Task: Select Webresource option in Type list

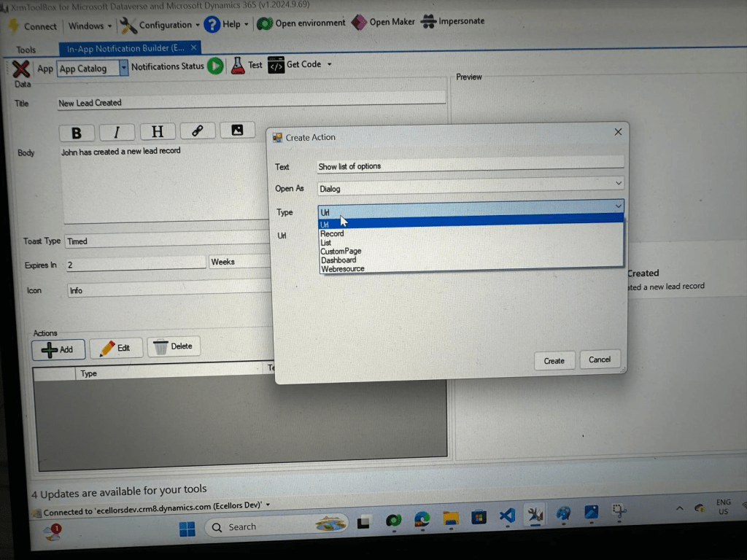Action: (x=342, y=268)
